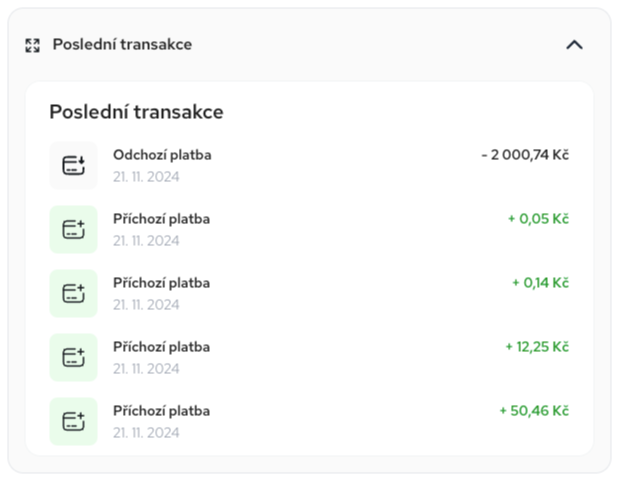Click the expand fullscreen icon beside Poslední transakce

point(32,45)
